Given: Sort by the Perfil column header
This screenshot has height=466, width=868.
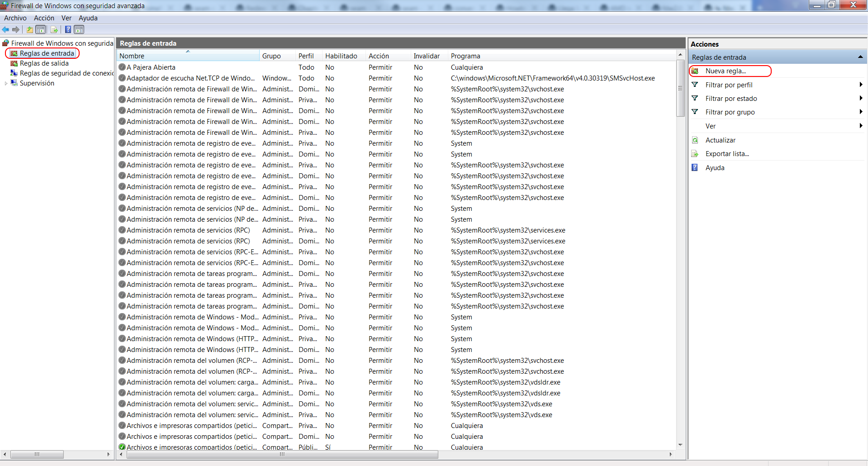Looking at the screenshot, I should (x=309, y=56).
